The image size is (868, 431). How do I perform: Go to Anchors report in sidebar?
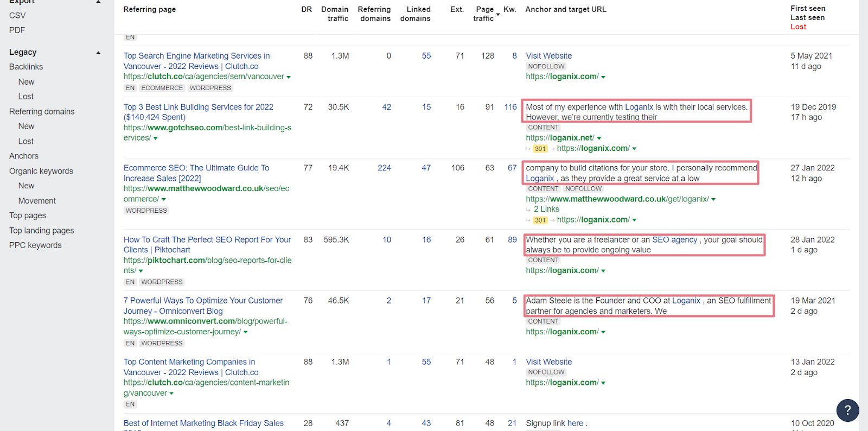tap(24, 156)
